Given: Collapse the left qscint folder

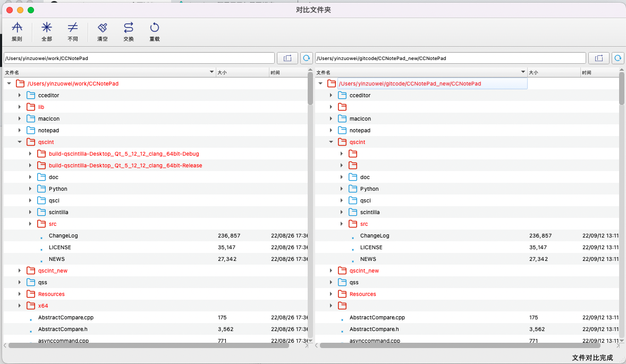Looking at the screenshot, I should tap(20, 142).
